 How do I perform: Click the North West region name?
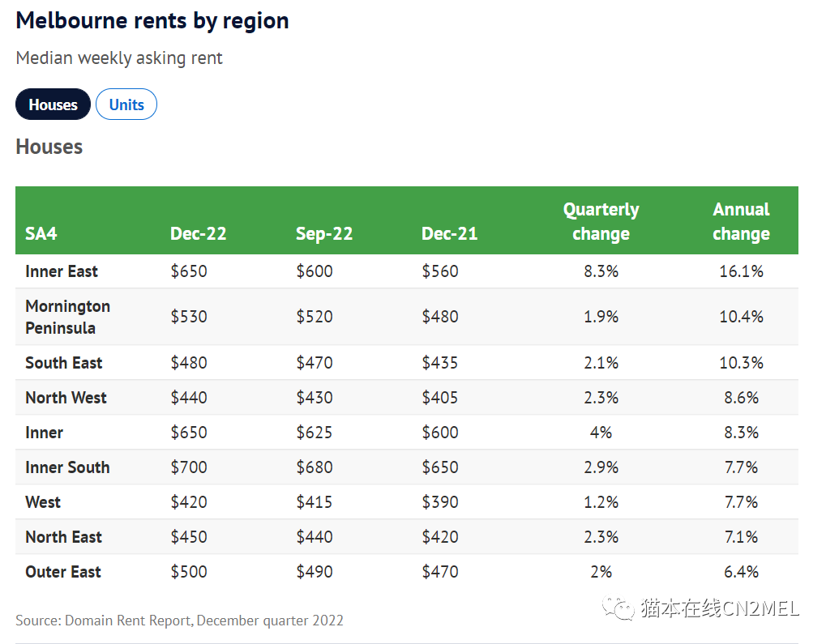click(66, 398)
